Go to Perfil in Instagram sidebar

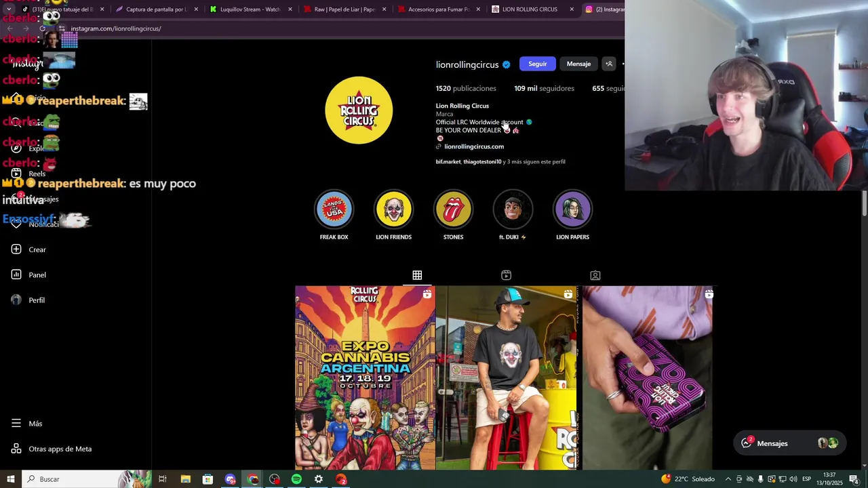pyautogui.click(x=28, y=300)
